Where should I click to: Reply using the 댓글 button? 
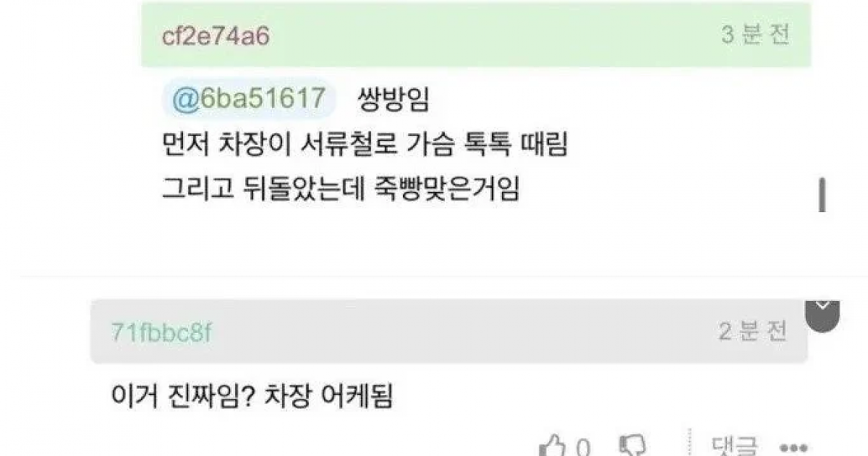[735, 444]
